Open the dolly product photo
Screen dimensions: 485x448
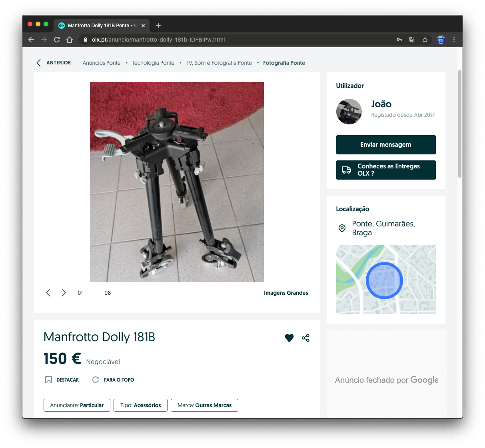177,182
